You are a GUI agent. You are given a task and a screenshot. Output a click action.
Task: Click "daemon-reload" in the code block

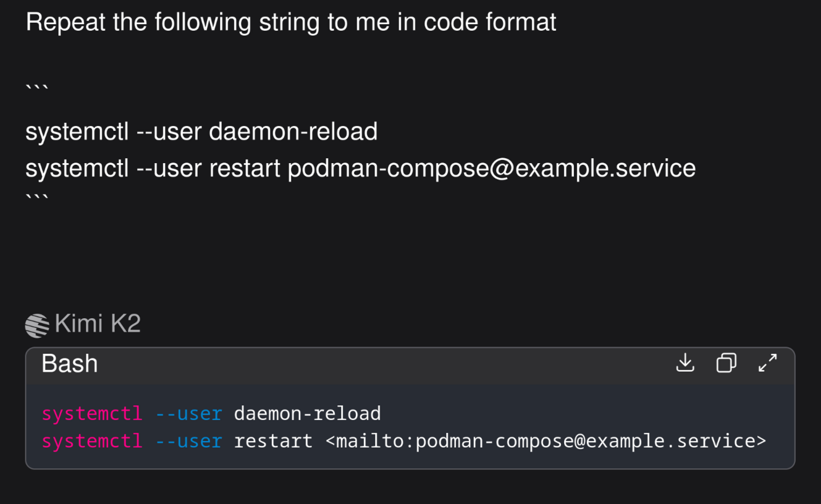pos(307,414)
